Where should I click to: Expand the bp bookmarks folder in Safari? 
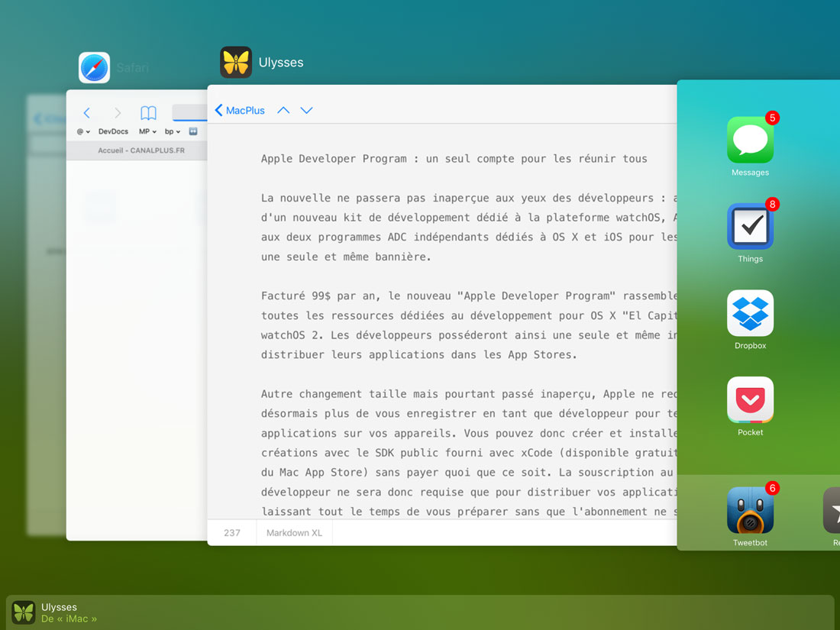[173, 132]
